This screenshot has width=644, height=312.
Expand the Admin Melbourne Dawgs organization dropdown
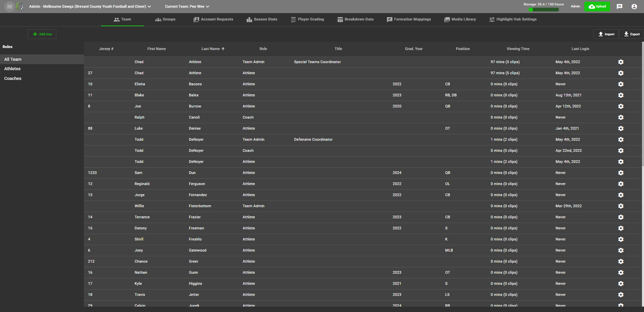coord(90,6)
